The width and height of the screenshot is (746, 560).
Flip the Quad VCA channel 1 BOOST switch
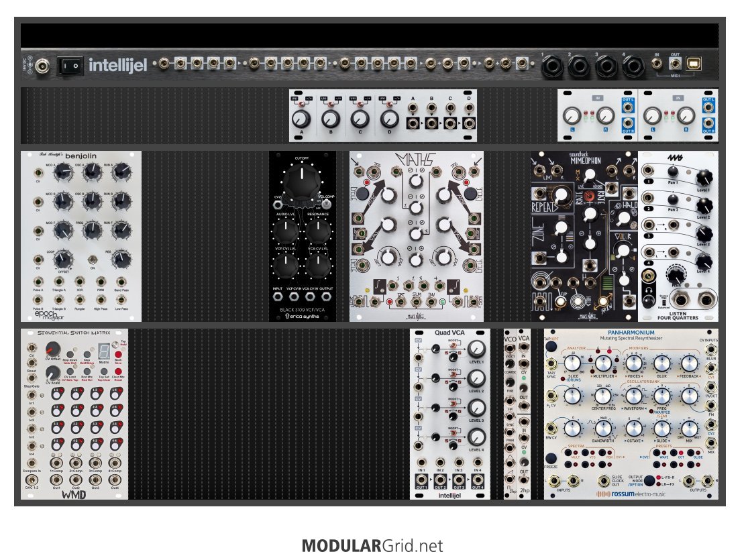click(x=453, y=346)
